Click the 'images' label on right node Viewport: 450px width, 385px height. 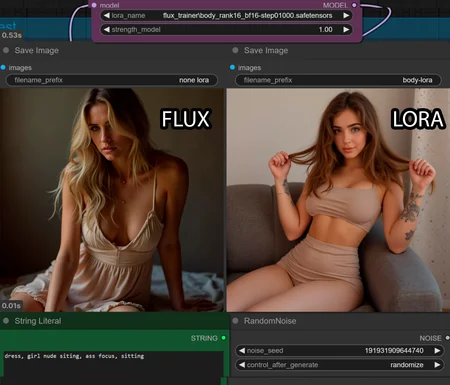[249, 68]
